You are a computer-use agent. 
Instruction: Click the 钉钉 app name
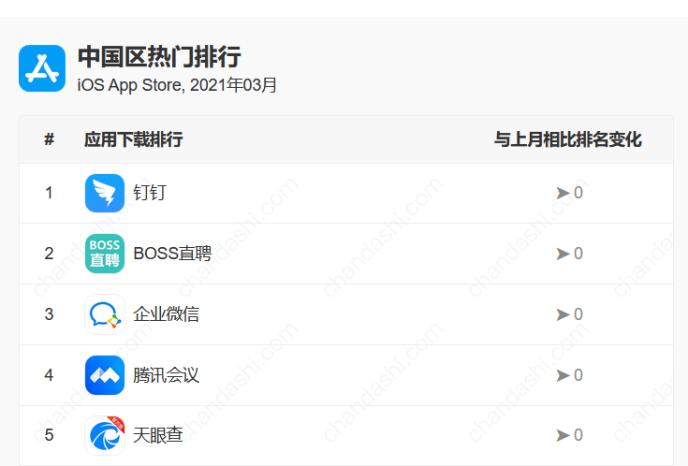pos(150,193)
